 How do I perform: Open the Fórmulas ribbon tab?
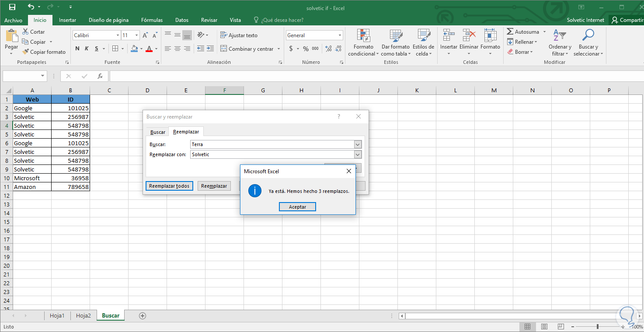152,20
